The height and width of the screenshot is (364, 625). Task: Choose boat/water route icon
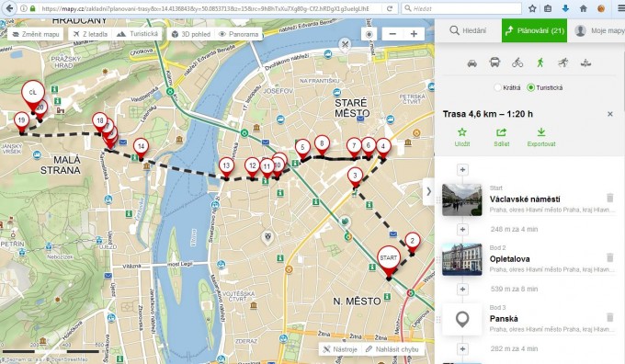(x=585, y=63)
